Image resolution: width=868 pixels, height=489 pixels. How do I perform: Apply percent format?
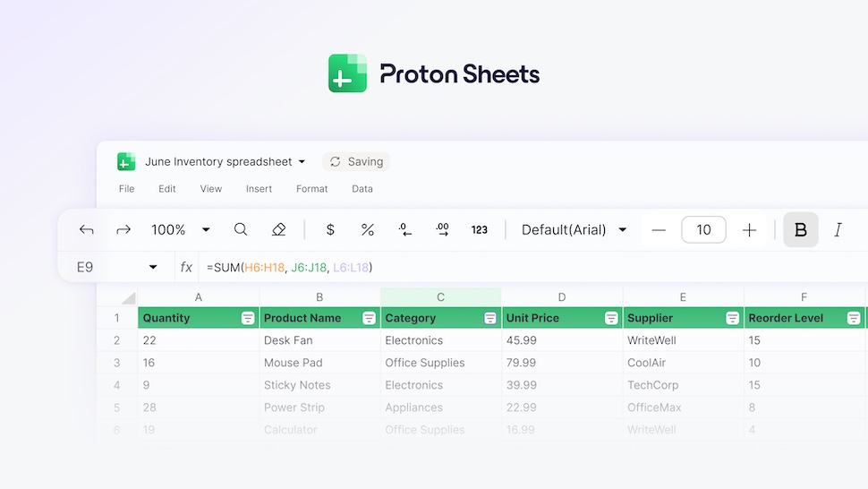tap(368, 230)
